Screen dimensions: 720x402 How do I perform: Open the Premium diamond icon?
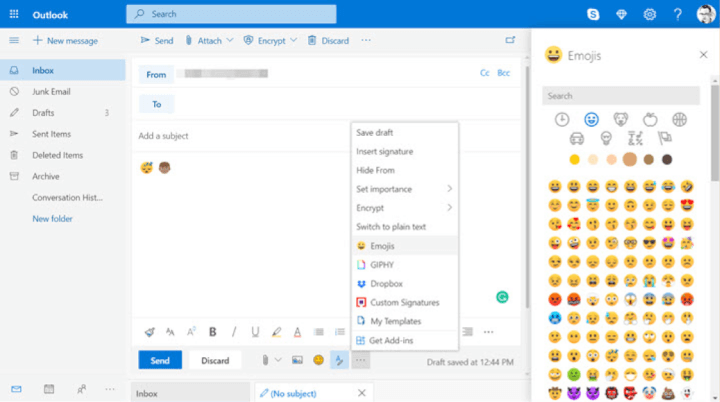[x=621, y=14]
